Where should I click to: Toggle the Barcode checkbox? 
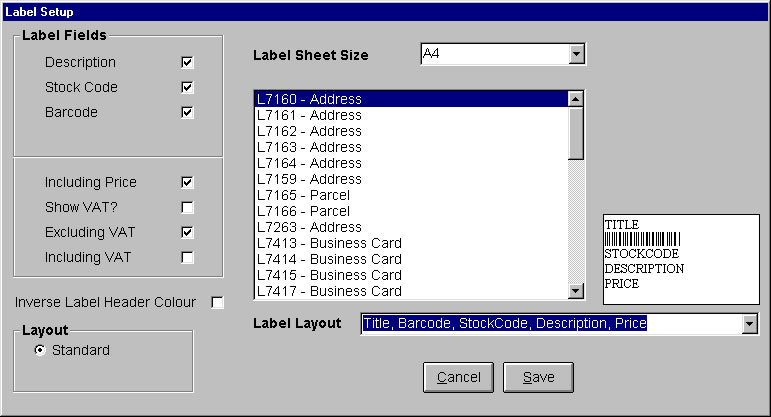coord(187,113)
